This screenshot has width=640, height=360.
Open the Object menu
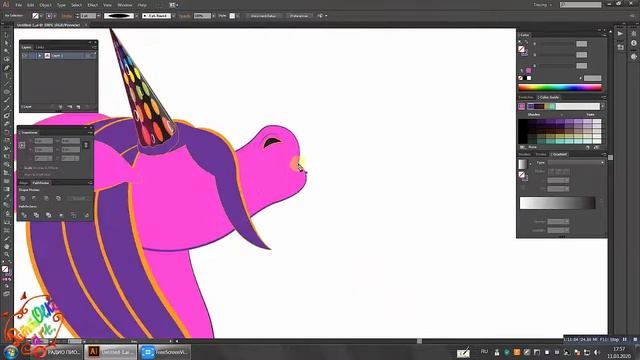45,5
